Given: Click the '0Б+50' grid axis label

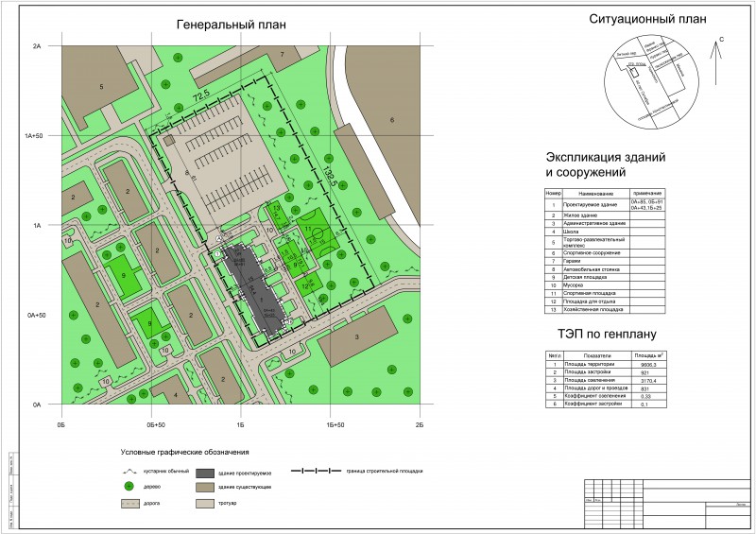Looking at the screenshot, I should coord(155,425).
